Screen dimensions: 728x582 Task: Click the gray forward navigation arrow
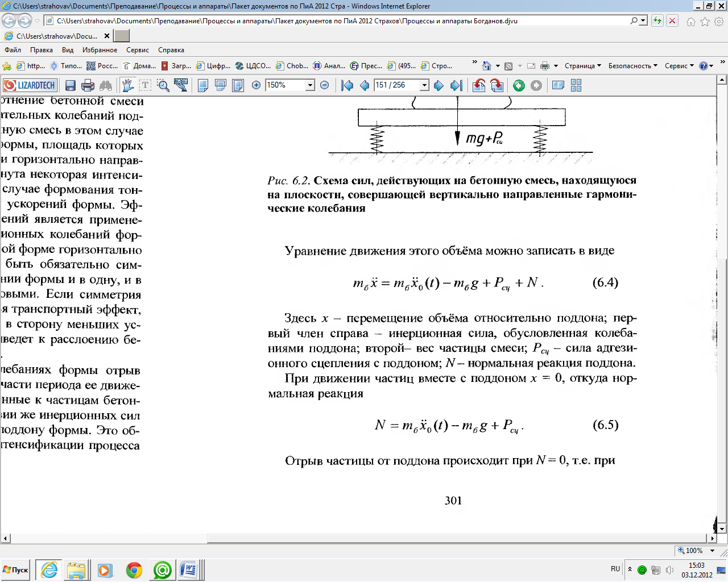click(x=536, y=85)
